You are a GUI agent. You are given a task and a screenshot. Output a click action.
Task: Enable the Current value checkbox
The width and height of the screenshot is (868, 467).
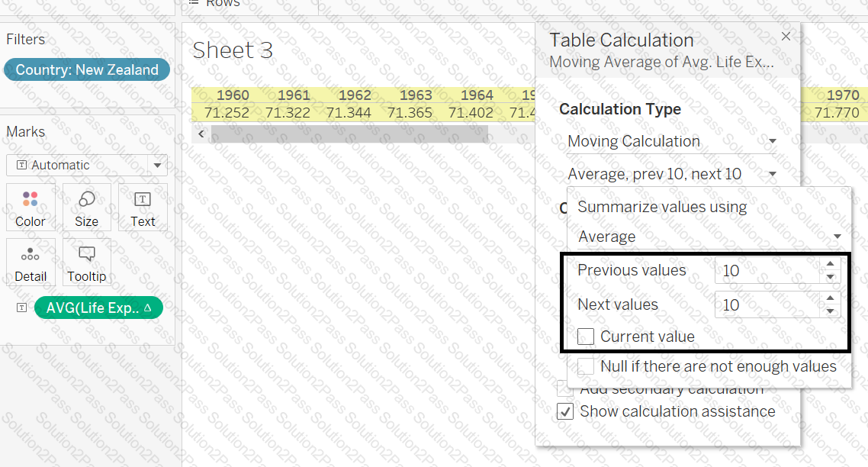point(587,337)
